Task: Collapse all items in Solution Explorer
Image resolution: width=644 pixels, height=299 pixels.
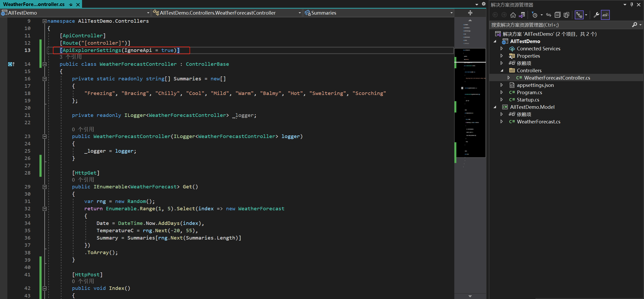Action: (x=558, y=15)
